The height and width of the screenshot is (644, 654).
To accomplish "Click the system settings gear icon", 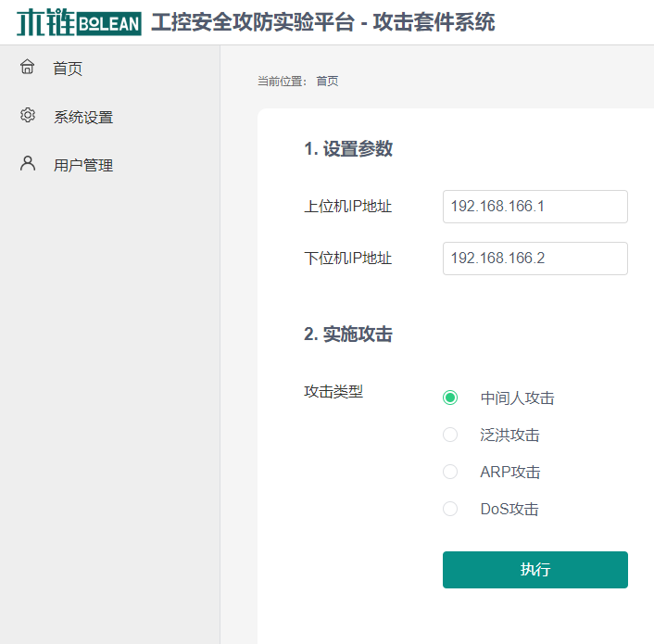I will (x=28, y=116).
